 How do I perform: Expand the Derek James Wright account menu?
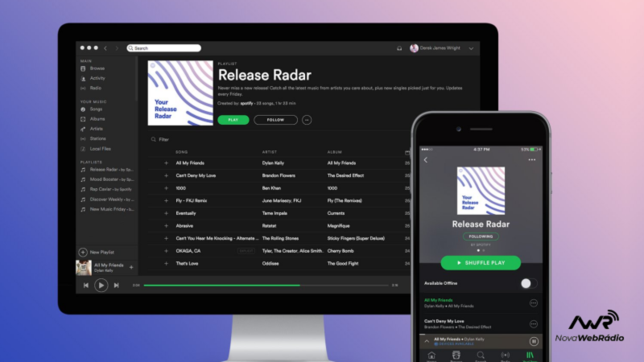coord(471,48)
